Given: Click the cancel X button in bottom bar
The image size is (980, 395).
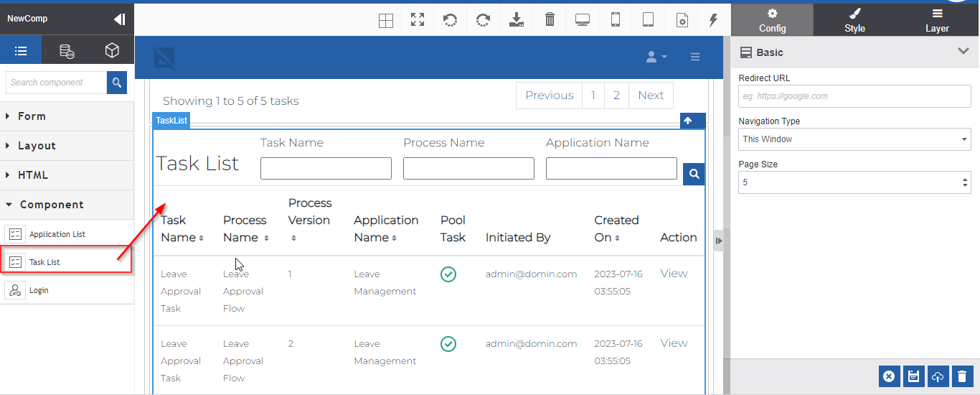Looking at the screenshot, I should pos(888,376).
